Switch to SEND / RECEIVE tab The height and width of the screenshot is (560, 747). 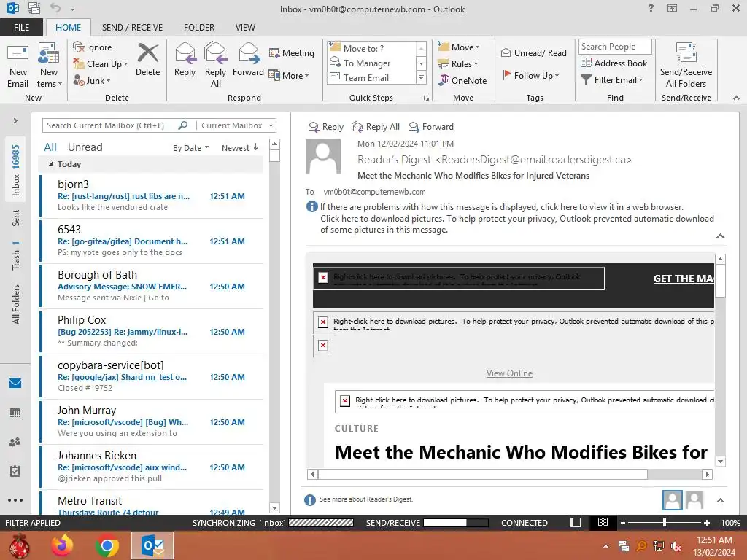click(x=132, y=28)
